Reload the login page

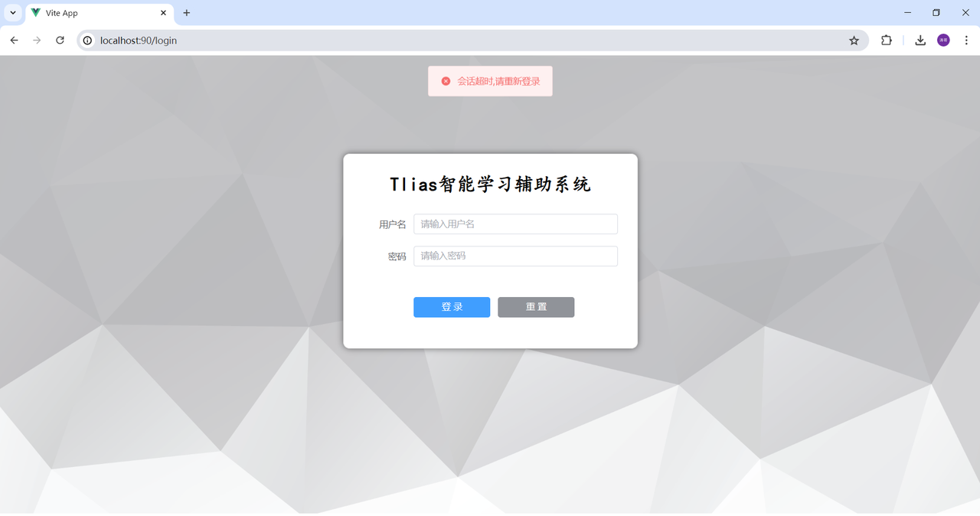60,41
